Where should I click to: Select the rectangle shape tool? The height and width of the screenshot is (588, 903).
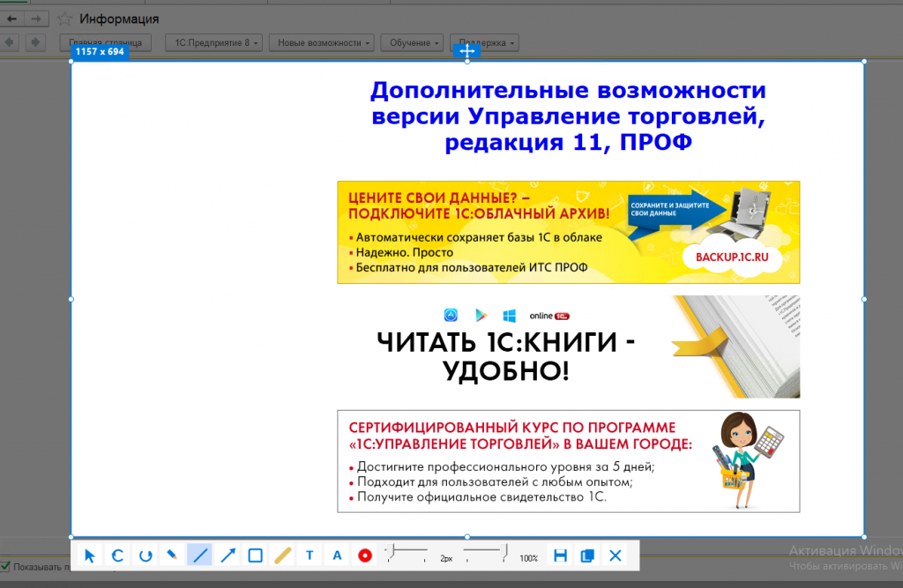point(255,555)
